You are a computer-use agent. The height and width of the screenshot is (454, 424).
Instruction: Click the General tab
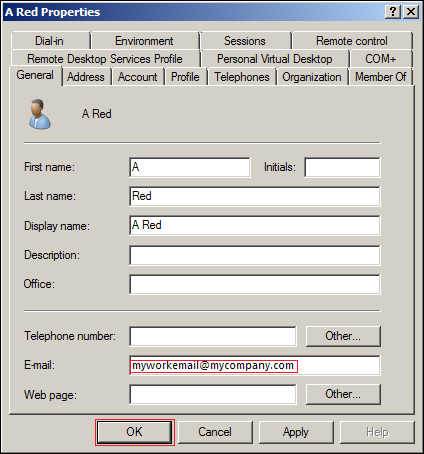click(x=35, y=75)
